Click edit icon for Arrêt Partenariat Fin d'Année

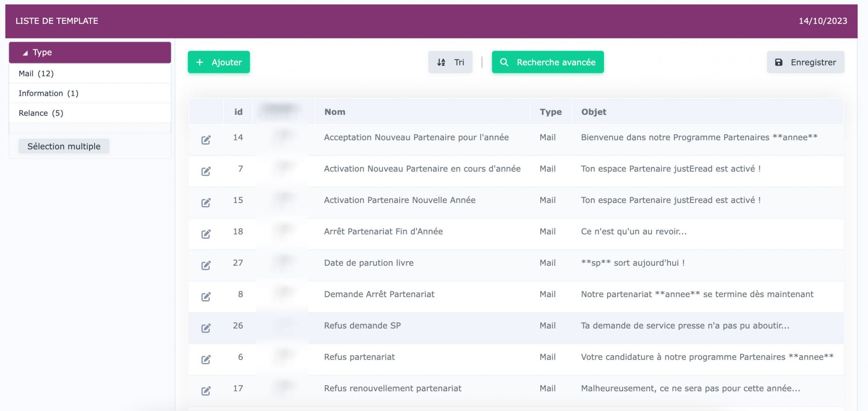coord(206,234)
